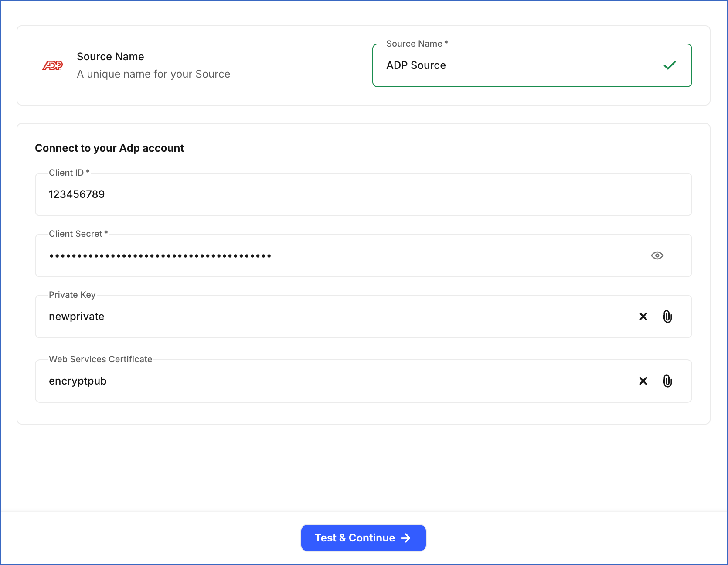Focus the Source Name input field

[x=532, y=65]
